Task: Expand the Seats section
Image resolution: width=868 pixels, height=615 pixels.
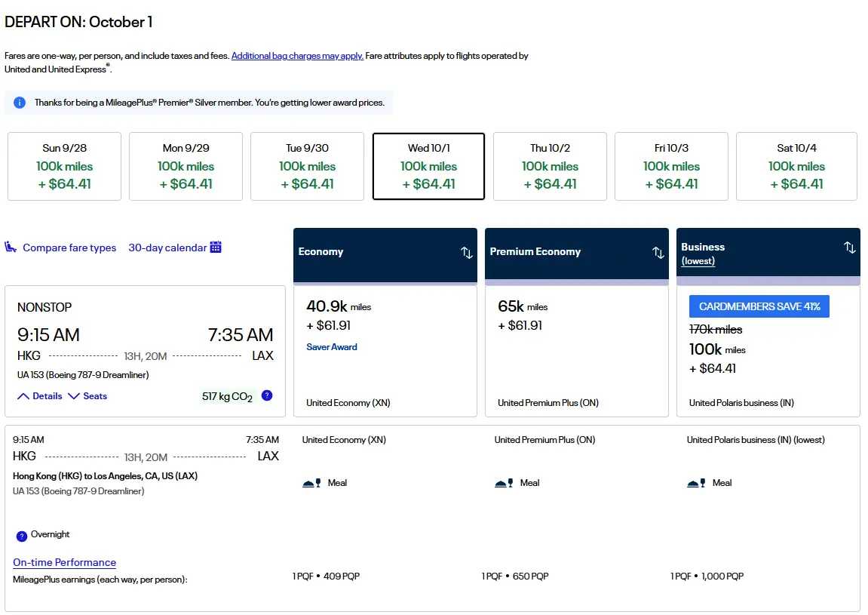Action: (x=87, y=396)
